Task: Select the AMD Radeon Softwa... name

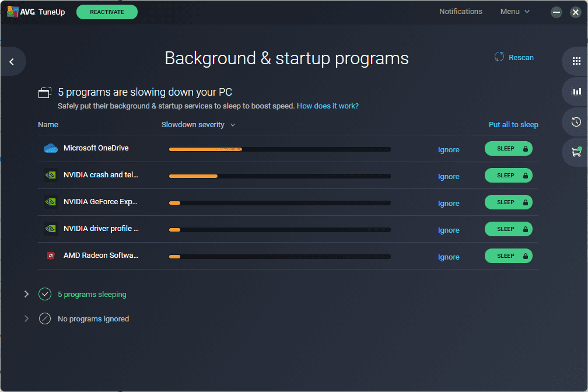Action: [101, 255]
